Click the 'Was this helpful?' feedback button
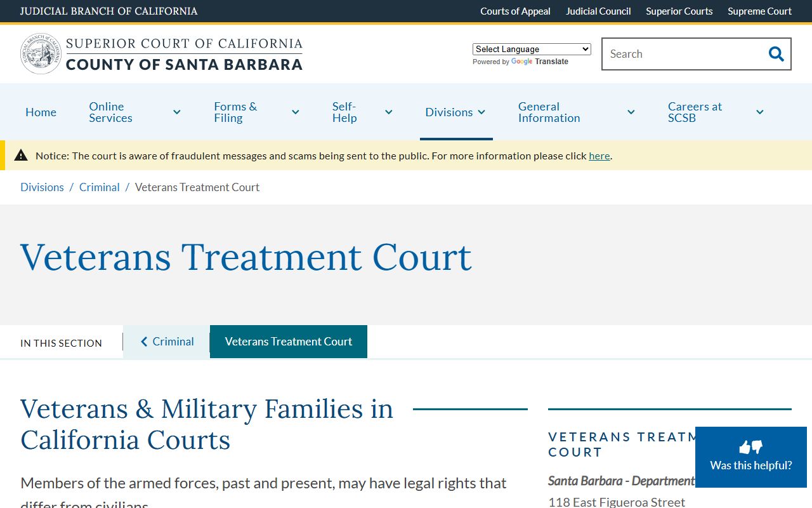 [751, 457]
